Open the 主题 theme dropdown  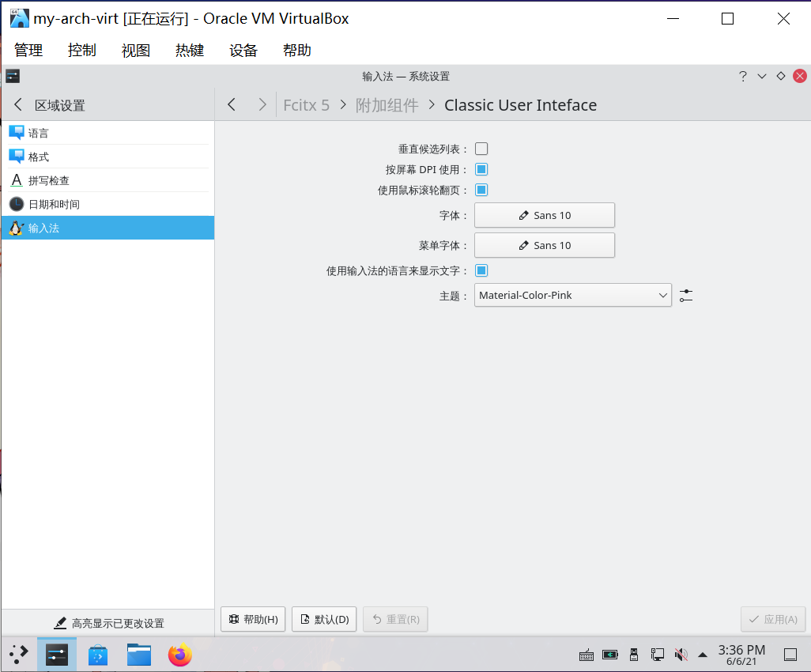[x=572, y=295]
